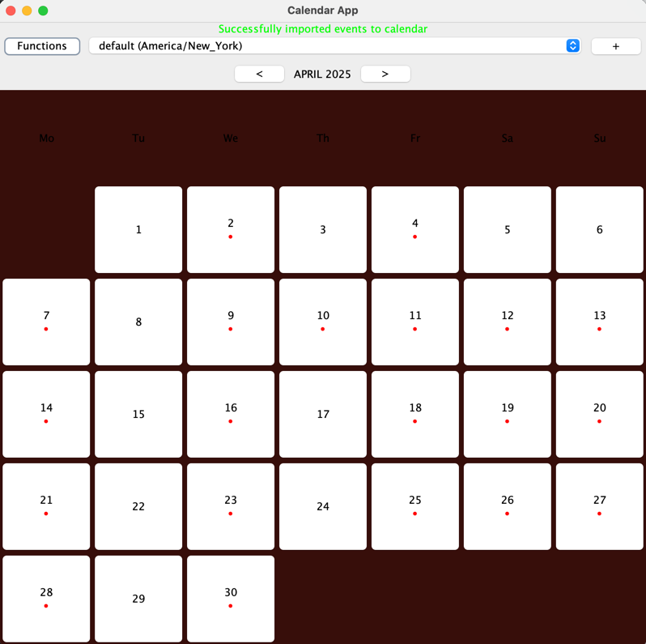Image resolution: width=646 pixels, height=644 pixels.
Task: Expand the calendar selector dropdown arrows
Action: [x=572, y=45]
